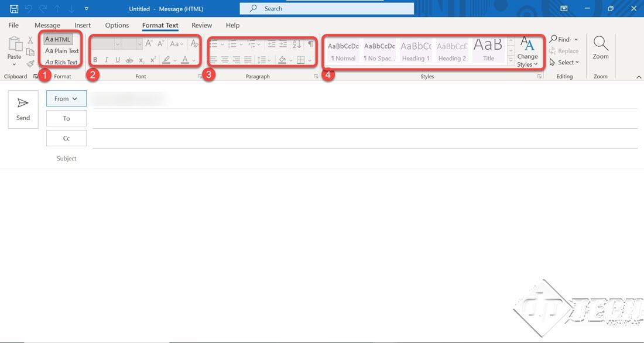
Task: Switch to the Insert tab
Action: point(83,25)
